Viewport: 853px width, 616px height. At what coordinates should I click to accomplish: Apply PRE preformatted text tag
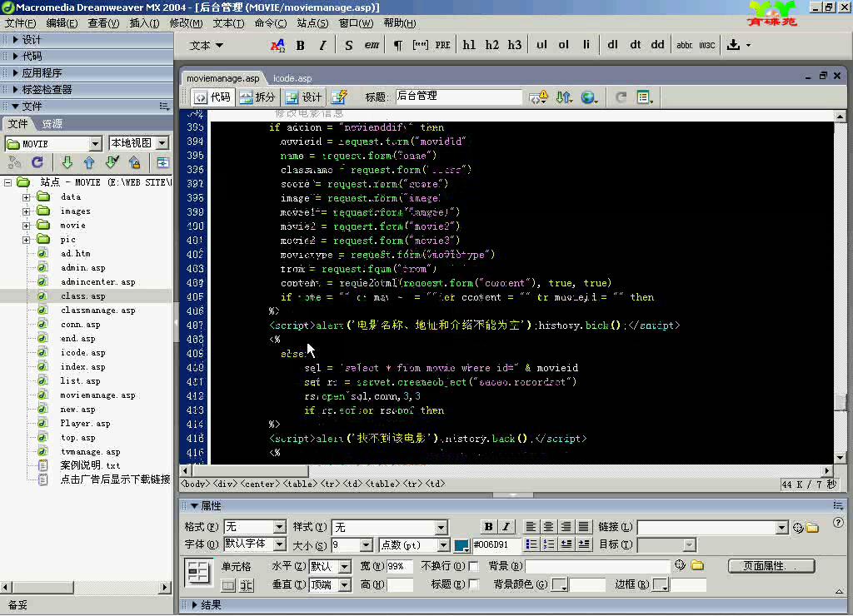point(443,45)
